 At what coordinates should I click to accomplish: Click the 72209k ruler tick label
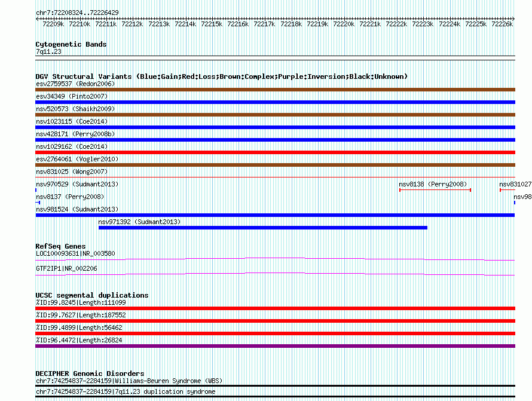(53, 24)
